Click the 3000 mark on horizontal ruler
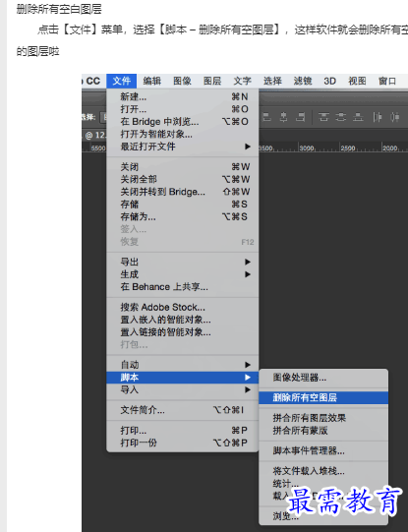 click(x=307, y=148)
